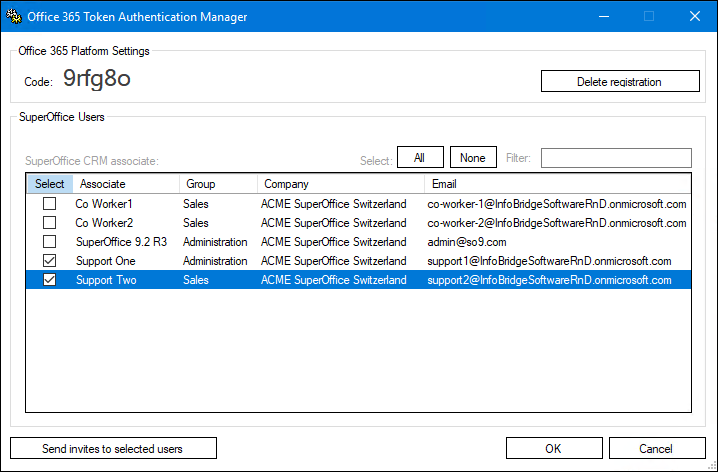This screenshot has width=718, height=472.
Task: Select the Co Worker2 associate name
Action: tap(104, 223)
